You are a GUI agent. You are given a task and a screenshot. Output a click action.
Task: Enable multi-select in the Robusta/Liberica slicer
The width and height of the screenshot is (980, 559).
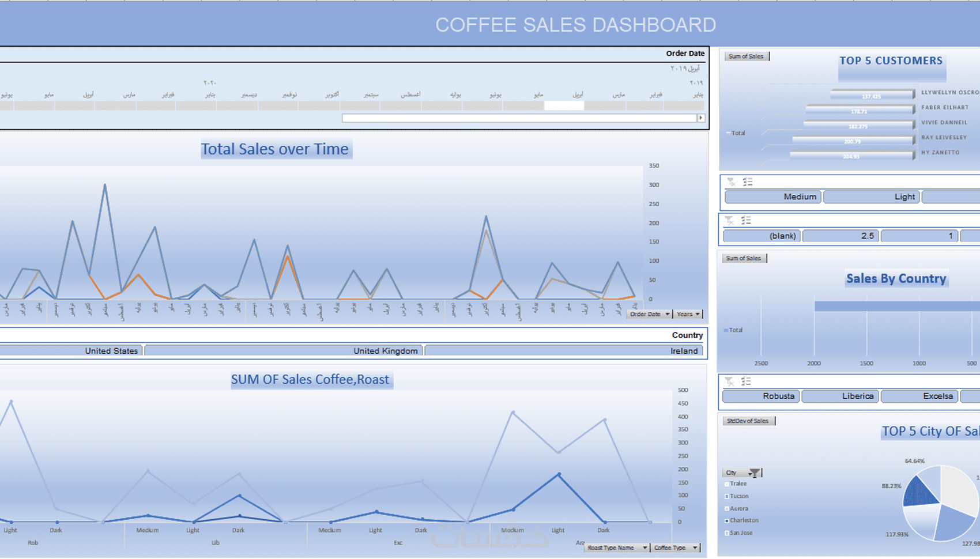point(746,382)
